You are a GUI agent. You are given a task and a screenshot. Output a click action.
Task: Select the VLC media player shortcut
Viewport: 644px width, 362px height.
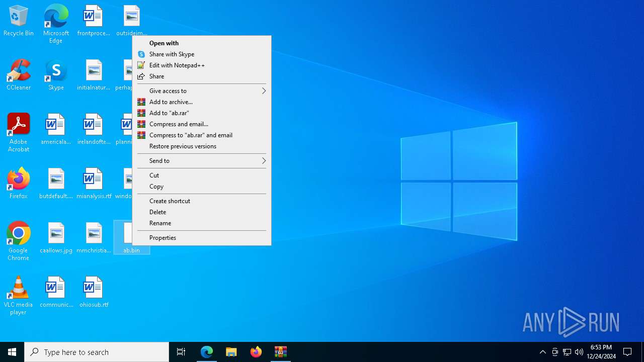19,296
